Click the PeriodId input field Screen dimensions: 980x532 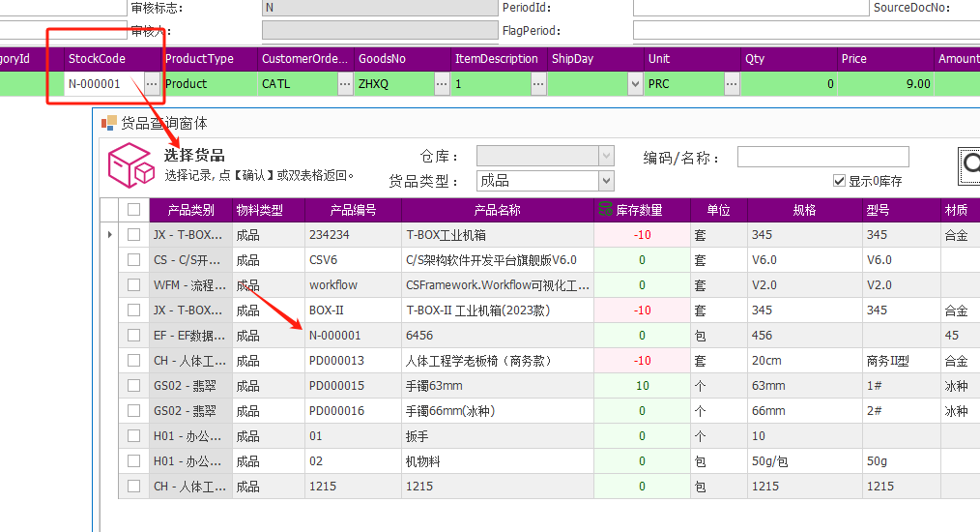pos(751,8)
